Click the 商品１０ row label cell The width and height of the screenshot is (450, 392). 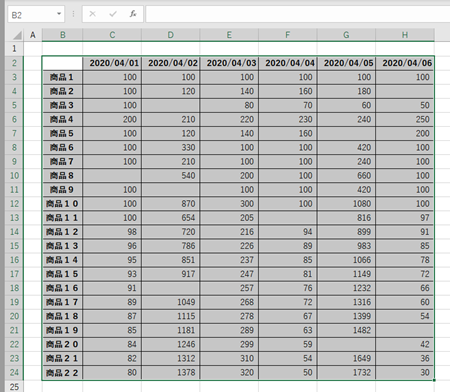pyautogui.click(x=62, y=204)
